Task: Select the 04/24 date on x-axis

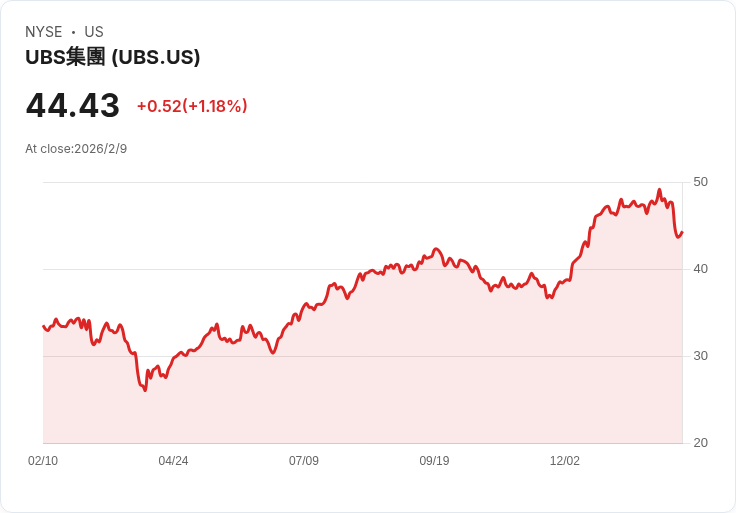Action: [173, 461]
